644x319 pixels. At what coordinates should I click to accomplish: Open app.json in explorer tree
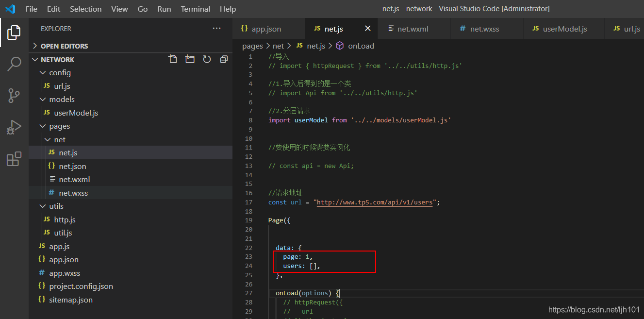131,259
